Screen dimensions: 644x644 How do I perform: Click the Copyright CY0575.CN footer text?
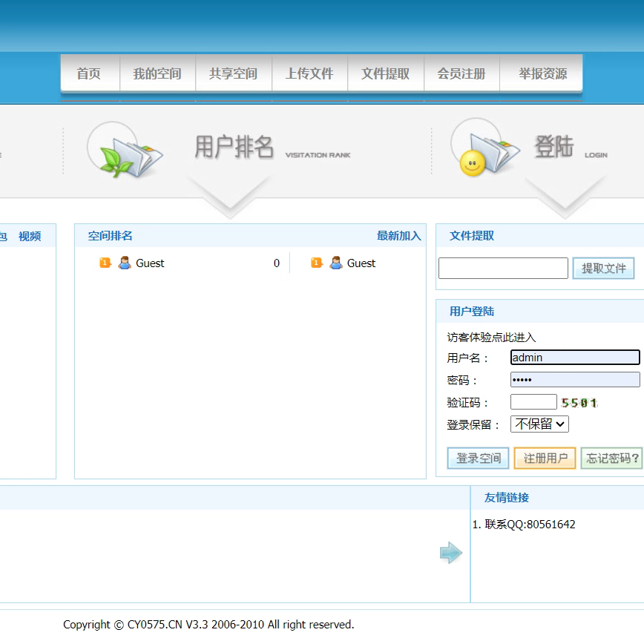pyautogui.click(x=208, y=625)
